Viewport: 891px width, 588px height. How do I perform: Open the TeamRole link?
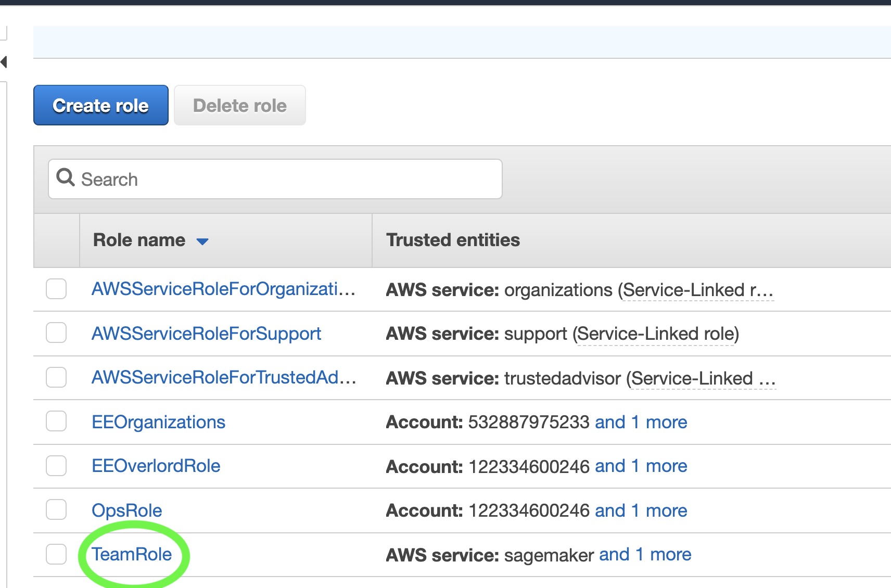[x=132, y=554]
